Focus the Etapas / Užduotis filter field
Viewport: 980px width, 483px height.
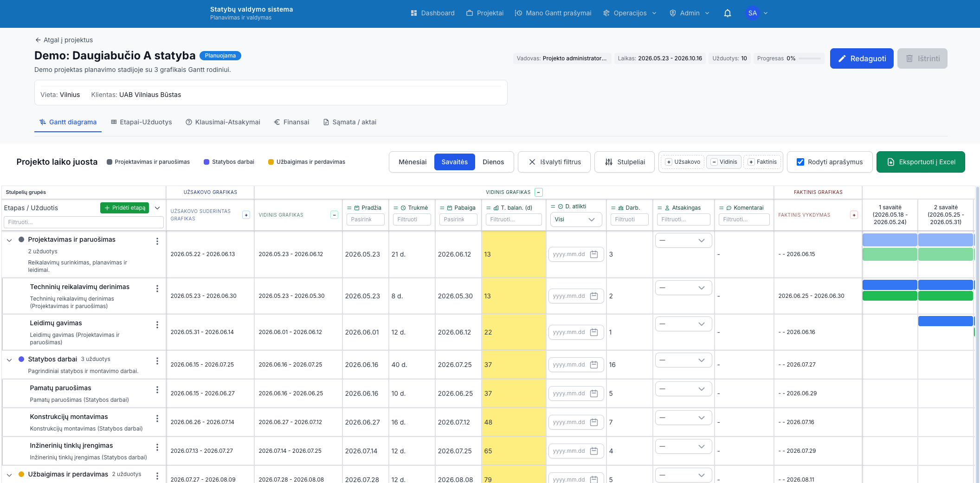pyautogui.click(x=84, y=222)
